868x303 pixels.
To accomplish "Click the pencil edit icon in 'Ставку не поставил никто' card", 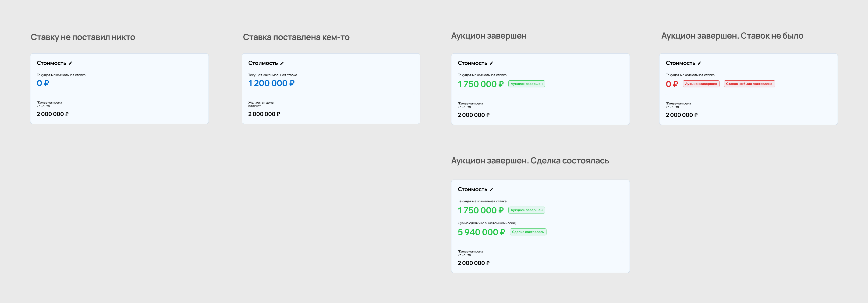I will [71, 63].
